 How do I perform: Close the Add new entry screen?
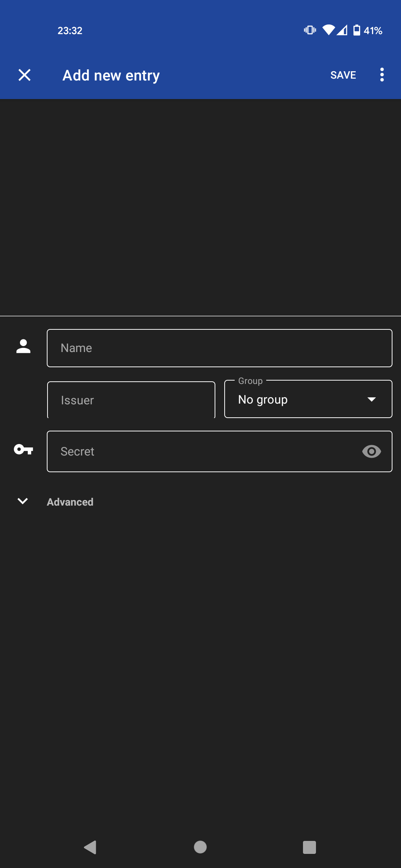(25, 75)
